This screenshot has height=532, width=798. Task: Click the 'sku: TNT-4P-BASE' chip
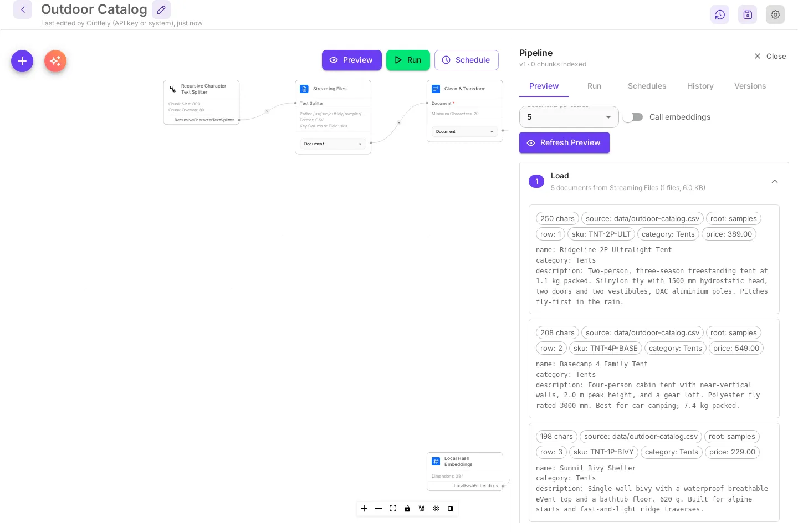point(606,348)
